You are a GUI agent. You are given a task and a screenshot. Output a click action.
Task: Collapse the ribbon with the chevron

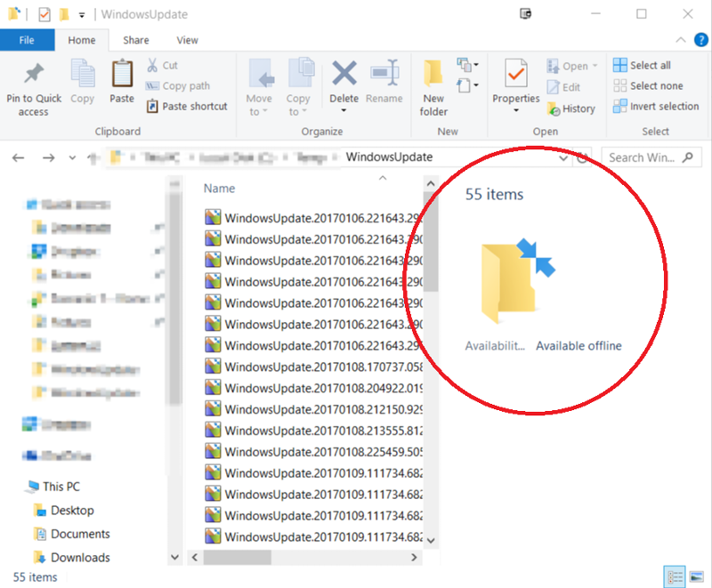(x=680, y=40)
